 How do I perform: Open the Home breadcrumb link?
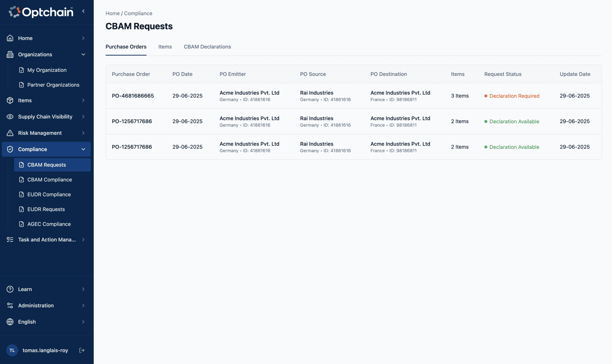(x=112, y=13)
